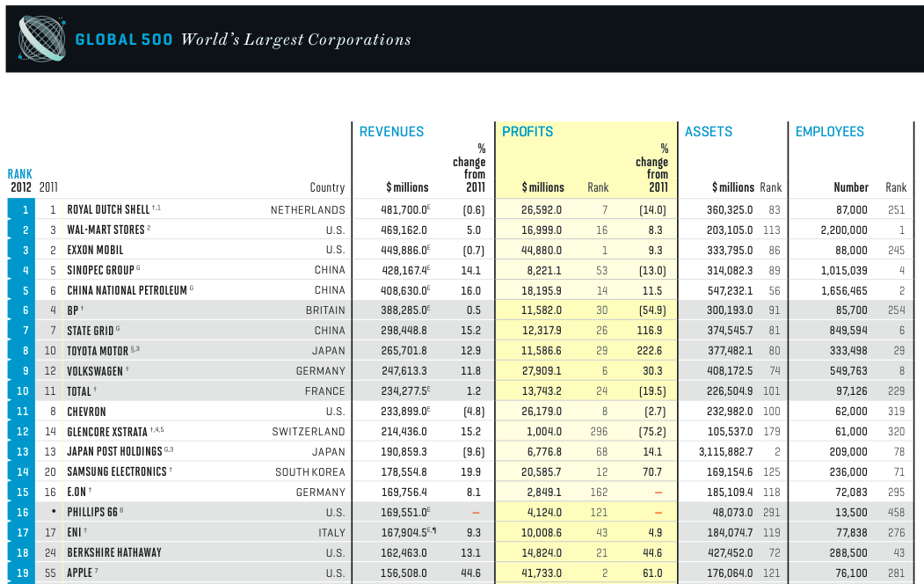Click the Global 500 globe logo

click(x=41, y=39)
